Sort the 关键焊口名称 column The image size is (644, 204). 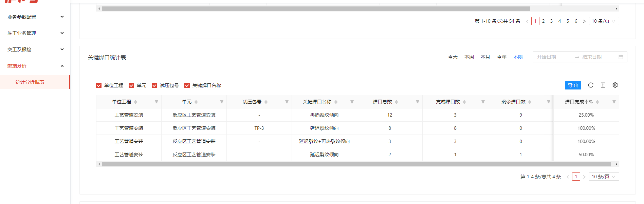pyautogui.click(x=336, y=102)
